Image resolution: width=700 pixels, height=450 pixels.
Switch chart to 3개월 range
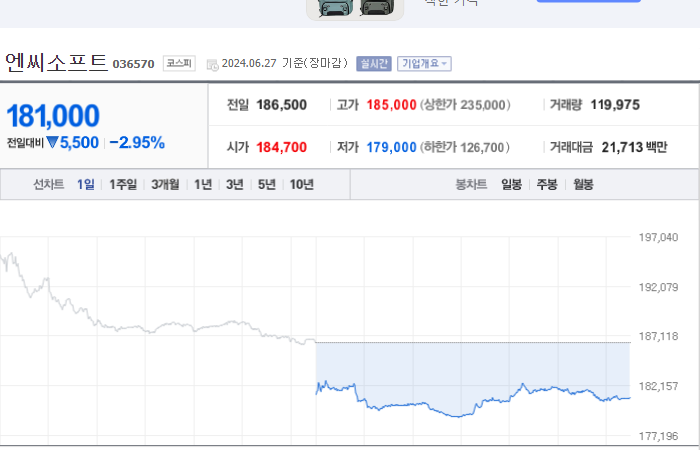click(165, 184)
